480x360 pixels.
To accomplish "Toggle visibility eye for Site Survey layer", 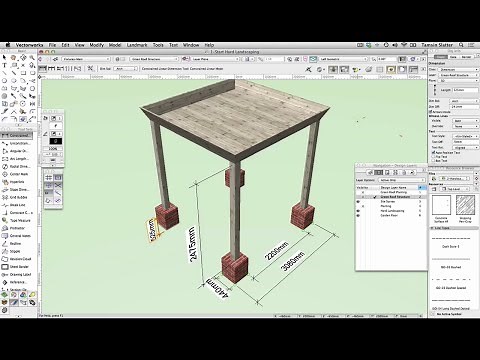I will (x=358, y=202).
